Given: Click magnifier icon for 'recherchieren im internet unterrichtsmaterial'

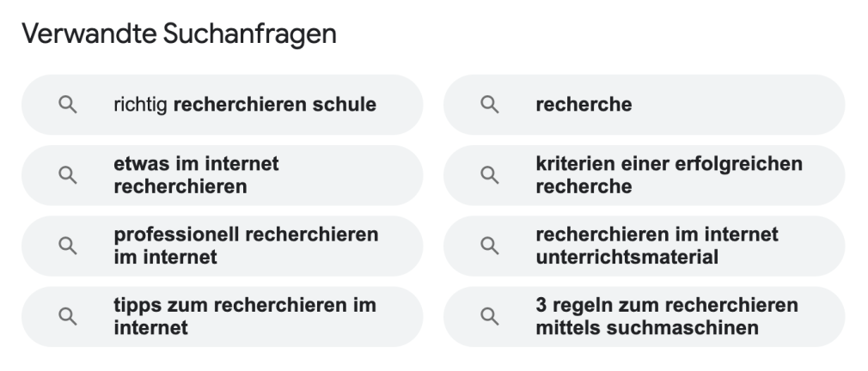Looking at the screenshot, I should tap(489, 246).
